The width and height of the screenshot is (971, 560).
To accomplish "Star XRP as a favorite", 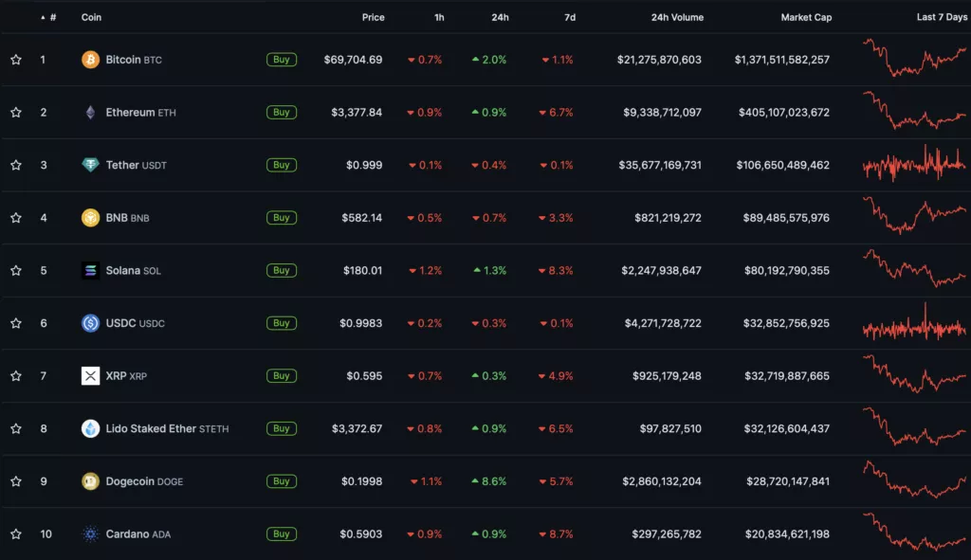I will coord(16,375).
